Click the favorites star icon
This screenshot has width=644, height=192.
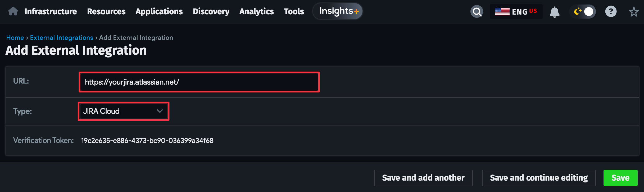634,11
